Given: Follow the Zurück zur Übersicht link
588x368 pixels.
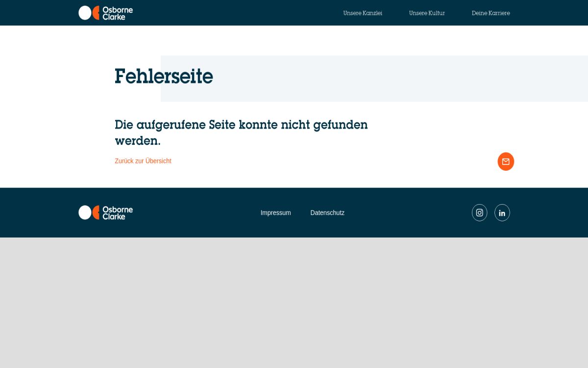Looking at the screenshot, I should click(143, 161).
